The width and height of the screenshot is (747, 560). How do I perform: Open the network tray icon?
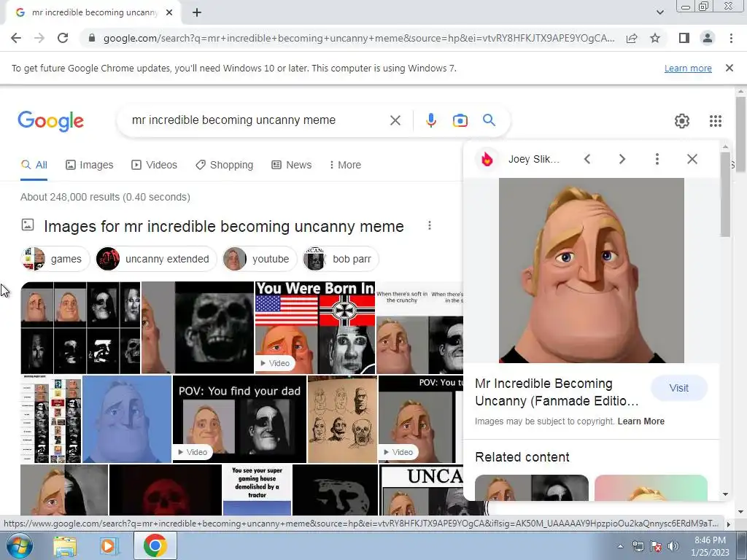pyautogui.click(x=638, y=546)
